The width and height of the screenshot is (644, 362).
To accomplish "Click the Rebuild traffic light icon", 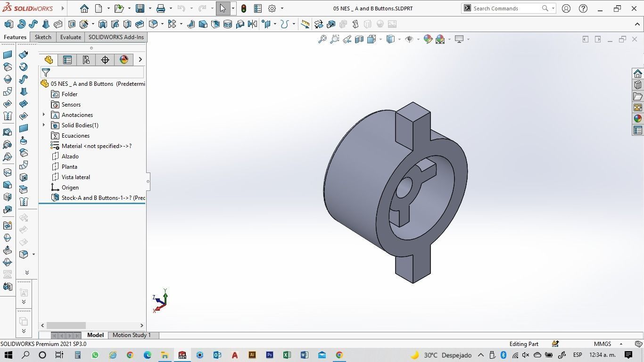I will pyautogui.click(x=244, y=8).
